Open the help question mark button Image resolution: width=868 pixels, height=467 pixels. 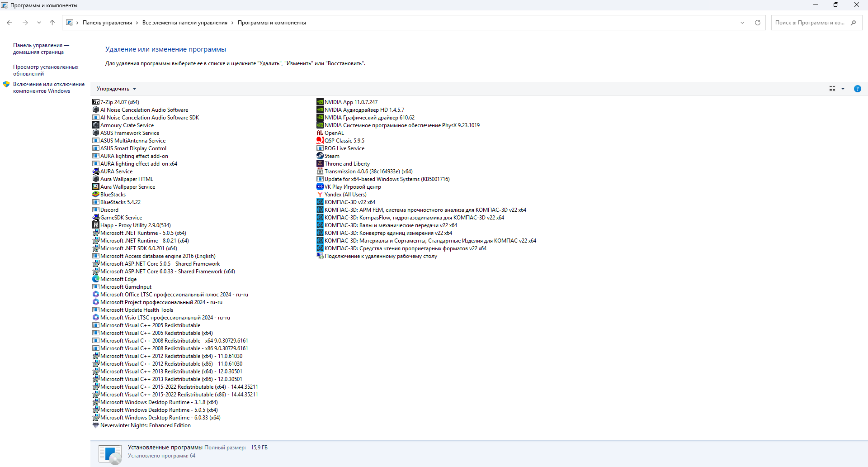[x=857, y=89]
